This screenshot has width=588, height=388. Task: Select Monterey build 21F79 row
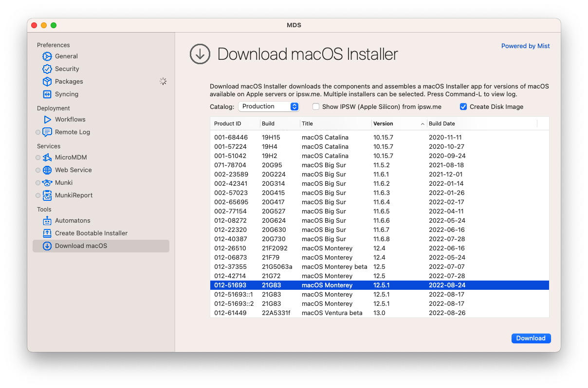pos(380,258)
